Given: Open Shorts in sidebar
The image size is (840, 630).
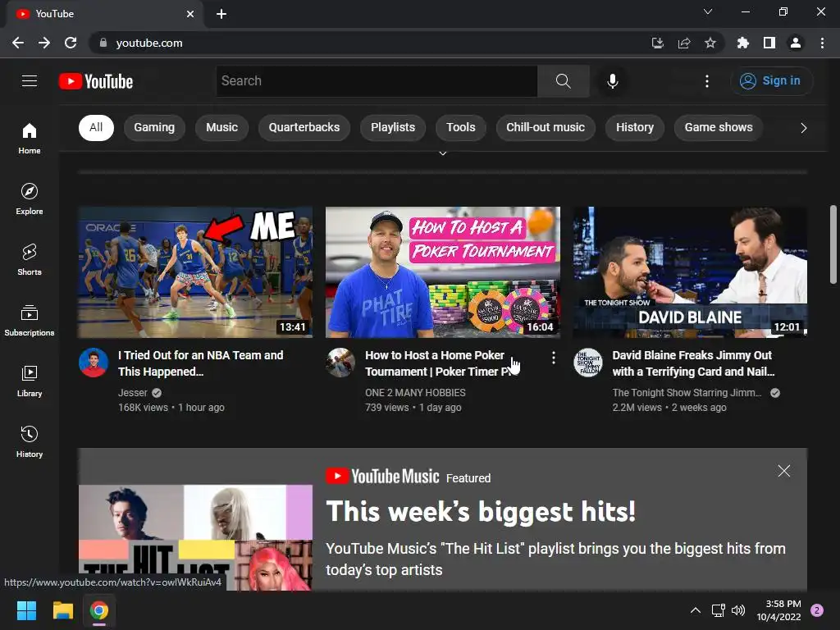Looking at the screenshot, I should (30, 259).
